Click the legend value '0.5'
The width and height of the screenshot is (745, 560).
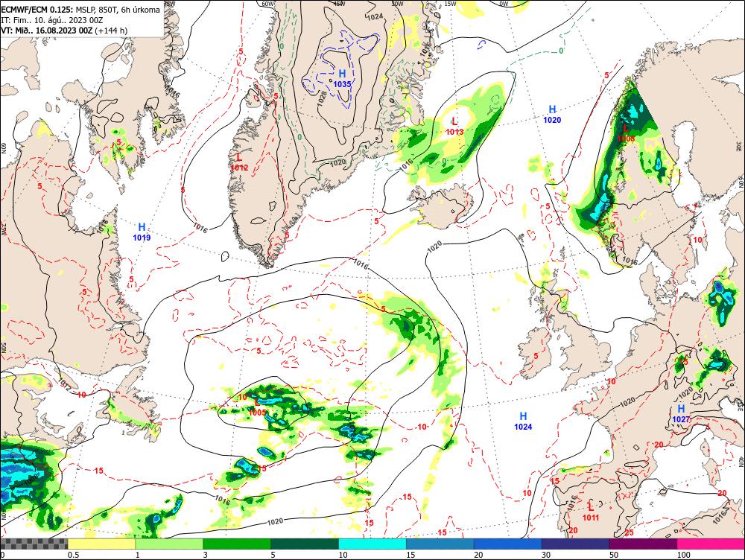73,555
